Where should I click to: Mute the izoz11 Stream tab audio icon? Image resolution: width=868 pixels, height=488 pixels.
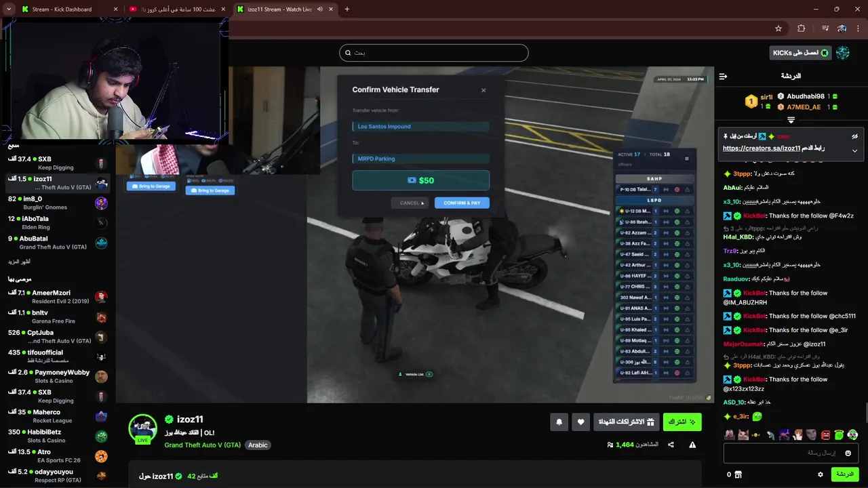[320, 9]
